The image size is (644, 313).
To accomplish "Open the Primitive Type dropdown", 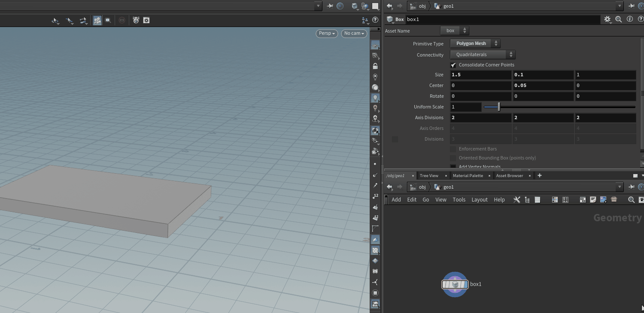I will (475, 44).
